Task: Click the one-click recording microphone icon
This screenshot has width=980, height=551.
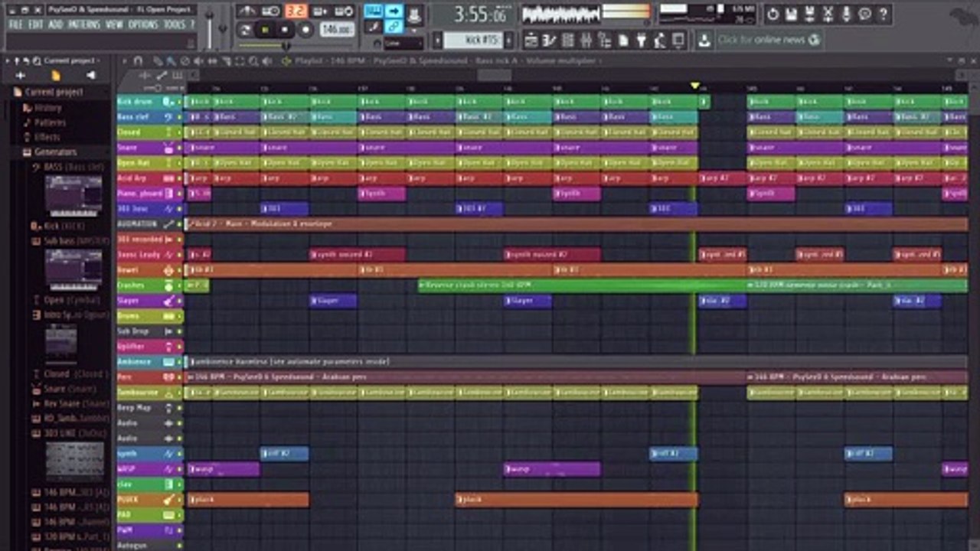Action: coord(846,14)
